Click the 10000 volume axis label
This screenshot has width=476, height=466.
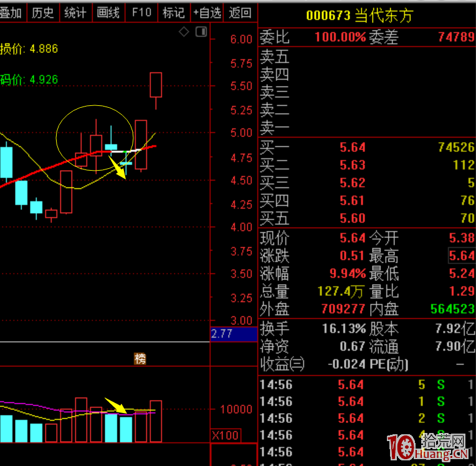click(236, 409)
